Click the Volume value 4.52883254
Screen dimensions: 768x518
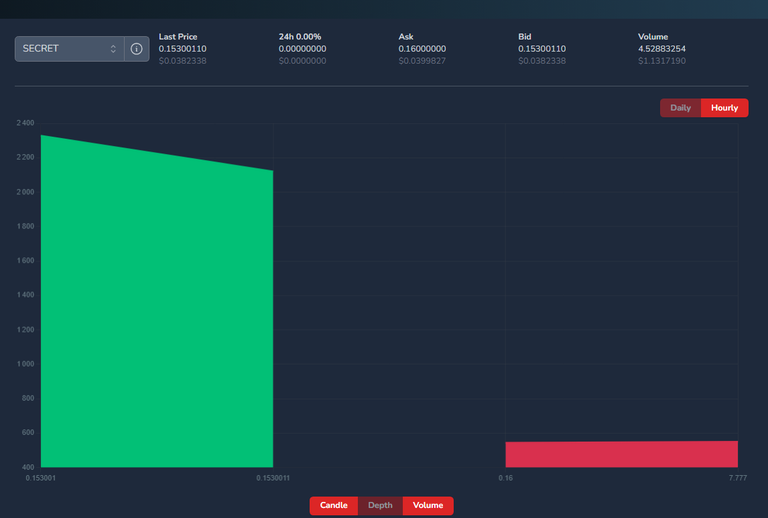(x=662, y=49)
